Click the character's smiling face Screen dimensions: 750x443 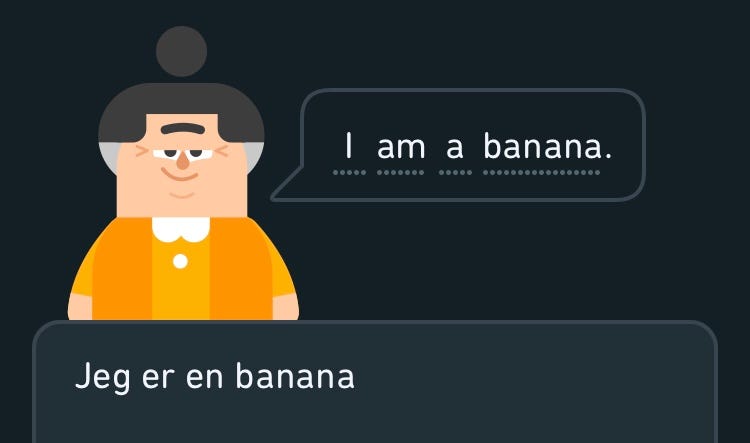click(182, 165)
